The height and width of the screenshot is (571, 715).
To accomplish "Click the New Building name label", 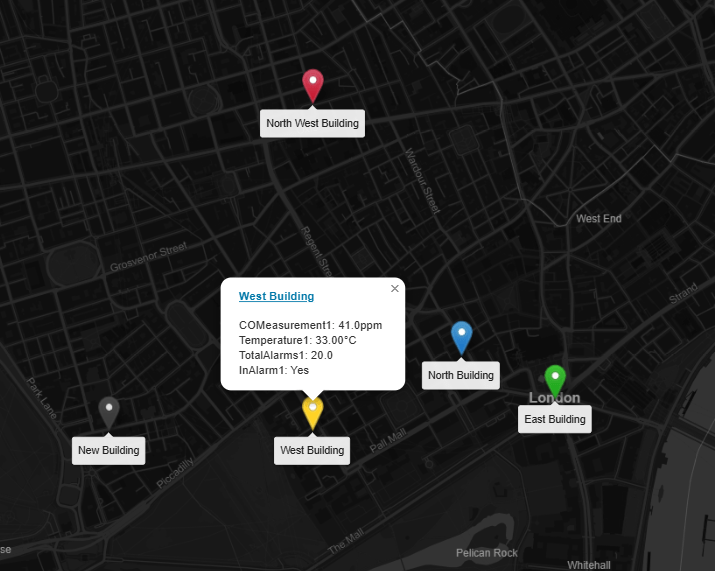I will tap(109, 450).
